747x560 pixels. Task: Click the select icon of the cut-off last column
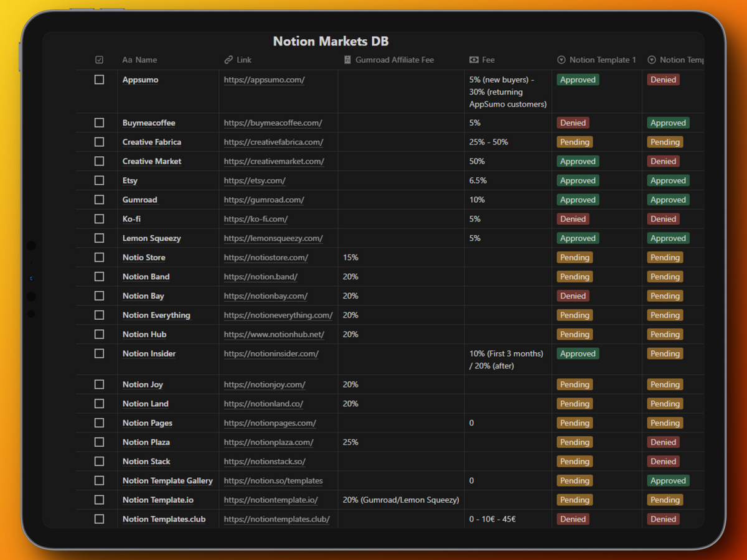point(652,60)
